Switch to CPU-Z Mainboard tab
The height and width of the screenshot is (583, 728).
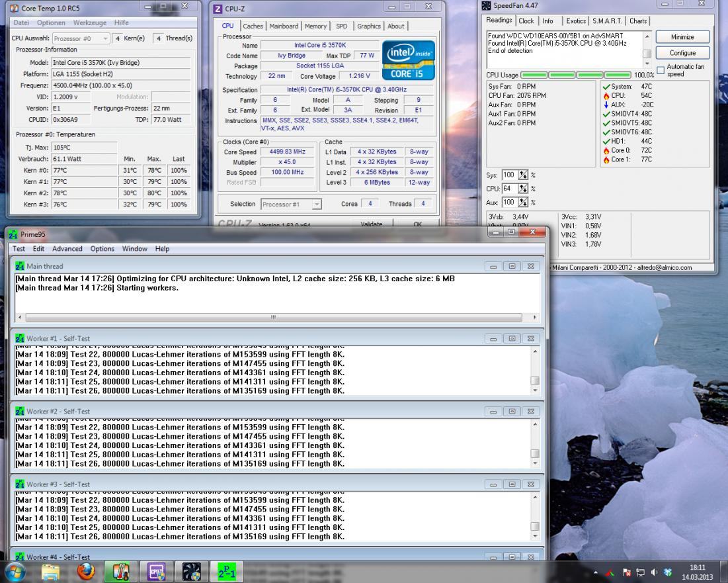click(284, 26)
